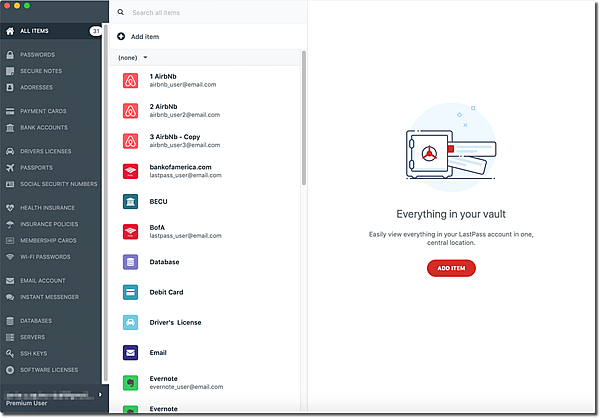
Task: Open the All Items home icon
Action: (x=10, y=31)
